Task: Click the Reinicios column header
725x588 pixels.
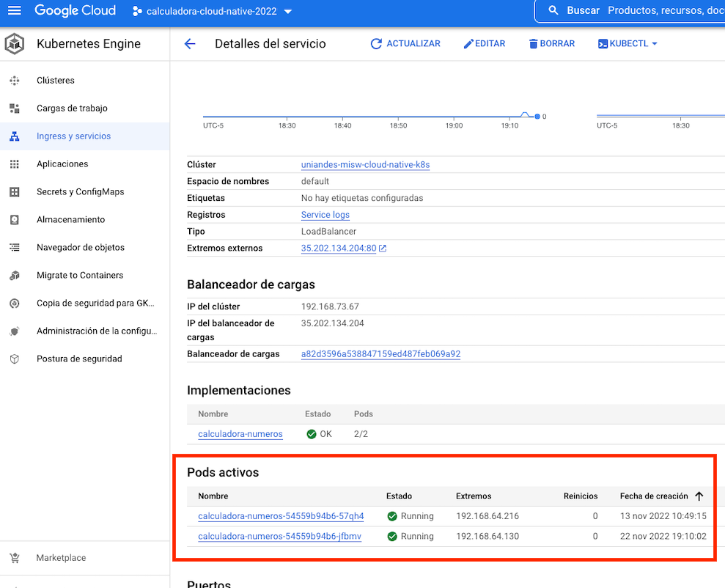Action: (581, 496)
